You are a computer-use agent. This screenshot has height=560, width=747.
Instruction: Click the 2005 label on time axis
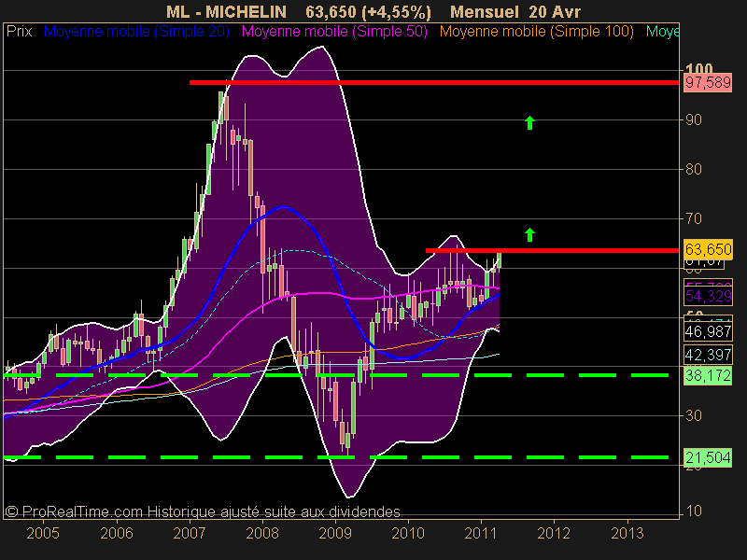pos(43,533)
